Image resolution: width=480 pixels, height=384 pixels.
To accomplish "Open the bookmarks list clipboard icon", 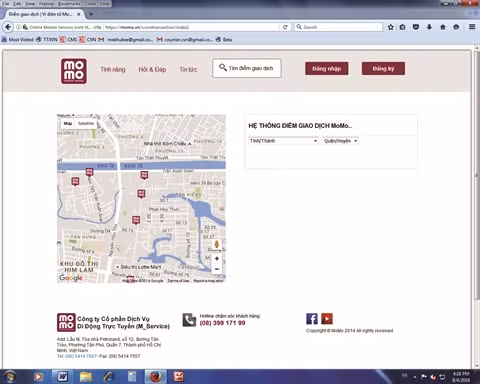I will pyautogui.click(x=403, y=27).
